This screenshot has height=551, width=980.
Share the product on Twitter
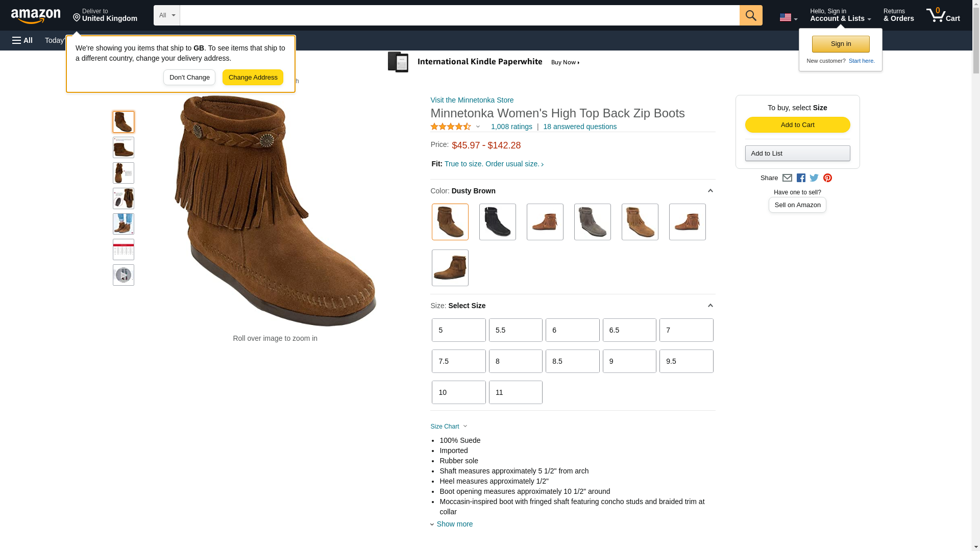(814, 178)
